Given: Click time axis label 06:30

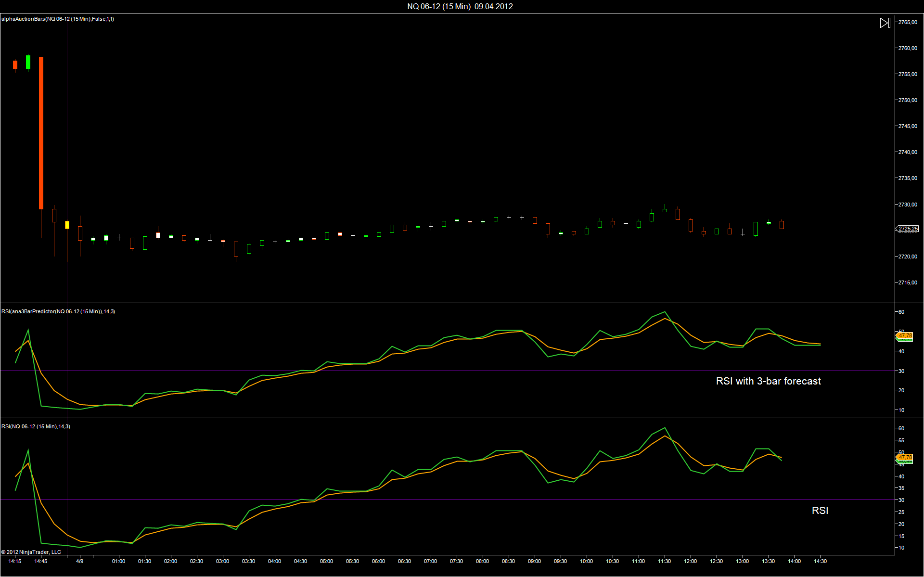Looking at the screenshot, I should [x=405, y=561].
